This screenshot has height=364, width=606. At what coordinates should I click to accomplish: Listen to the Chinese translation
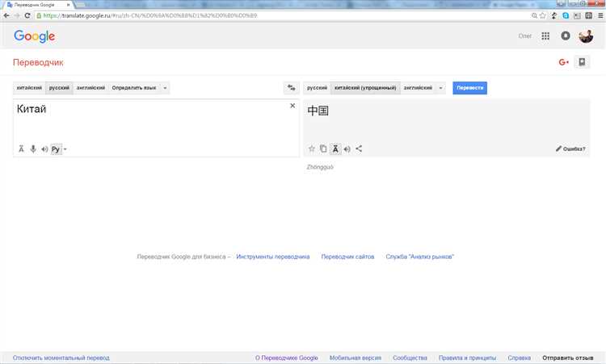click(347, 149)
